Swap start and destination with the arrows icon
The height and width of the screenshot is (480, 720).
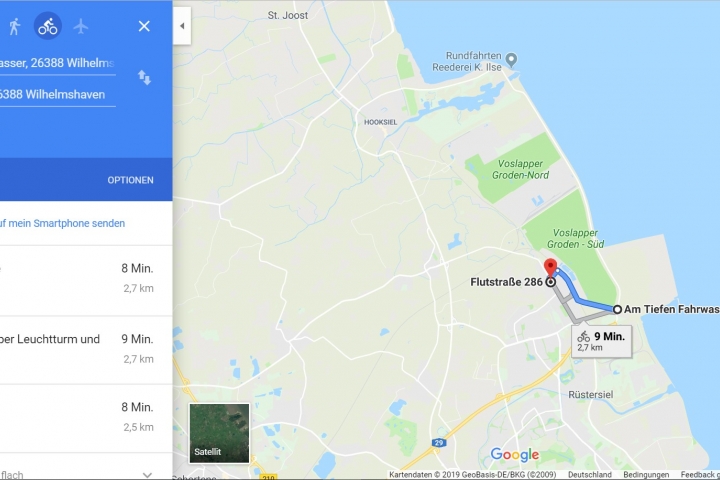tap(145, 78)
